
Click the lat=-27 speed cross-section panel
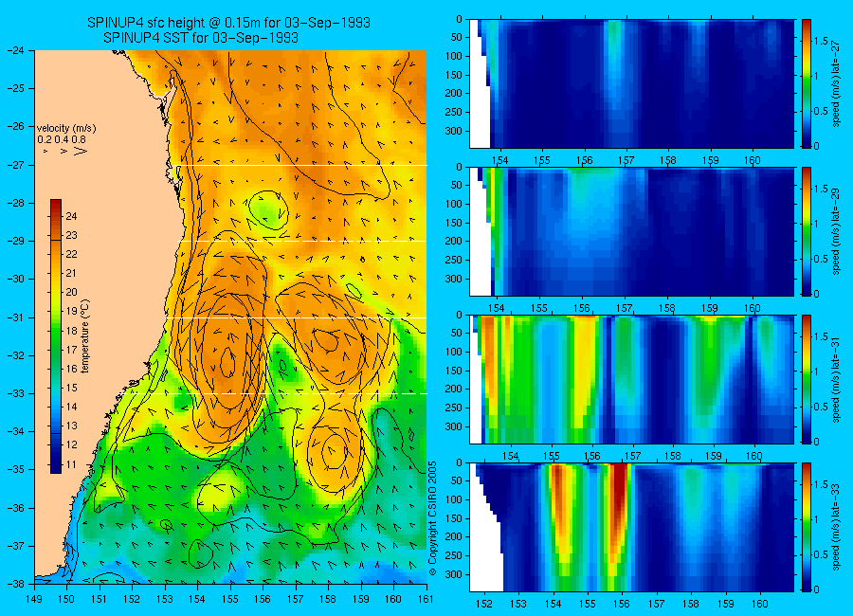click(631, 83)
